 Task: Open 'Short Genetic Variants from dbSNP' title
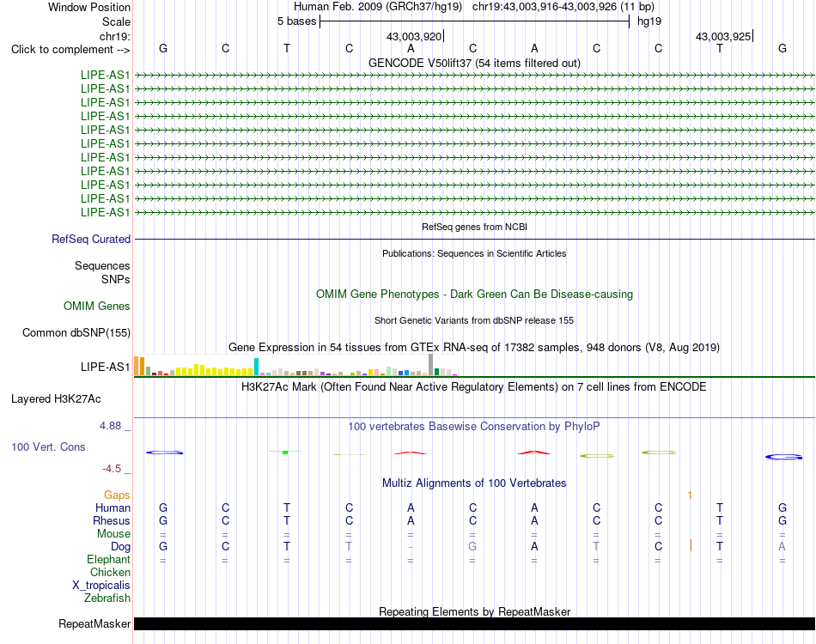[x=474, y=320]
